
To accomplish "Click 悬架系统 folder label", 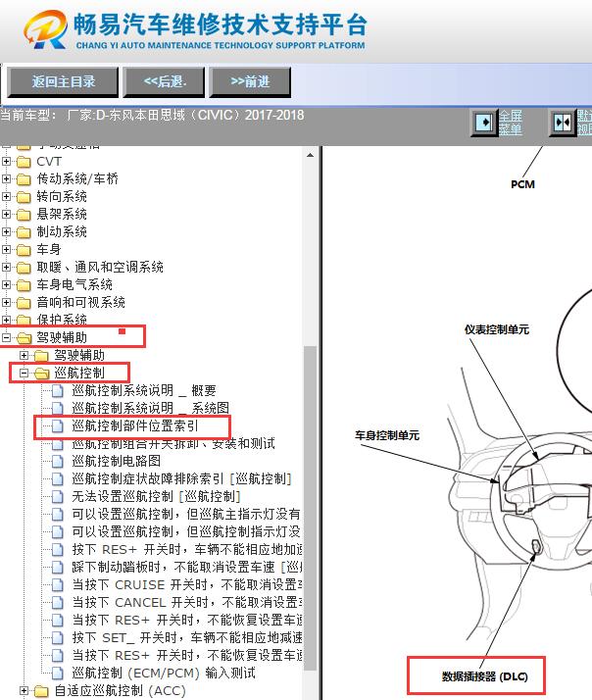I will pyautogui.click(x=62, y=215).
